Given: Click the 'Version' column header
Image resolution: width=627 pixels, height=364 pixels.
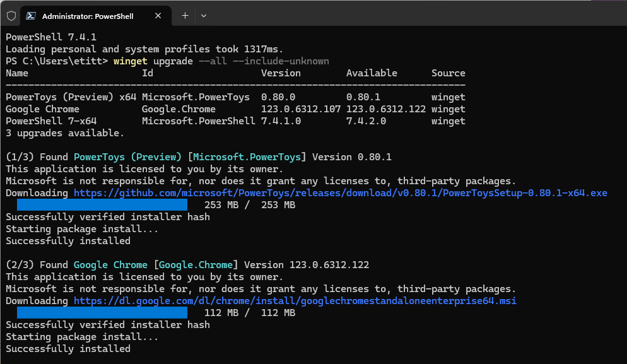Looking at the screenshot, I should (281, 73).
